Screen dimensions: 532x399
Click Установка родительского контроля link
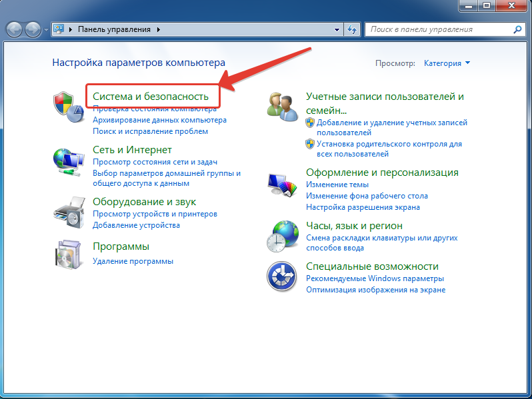pyautogui.click(x=389, y=149)
